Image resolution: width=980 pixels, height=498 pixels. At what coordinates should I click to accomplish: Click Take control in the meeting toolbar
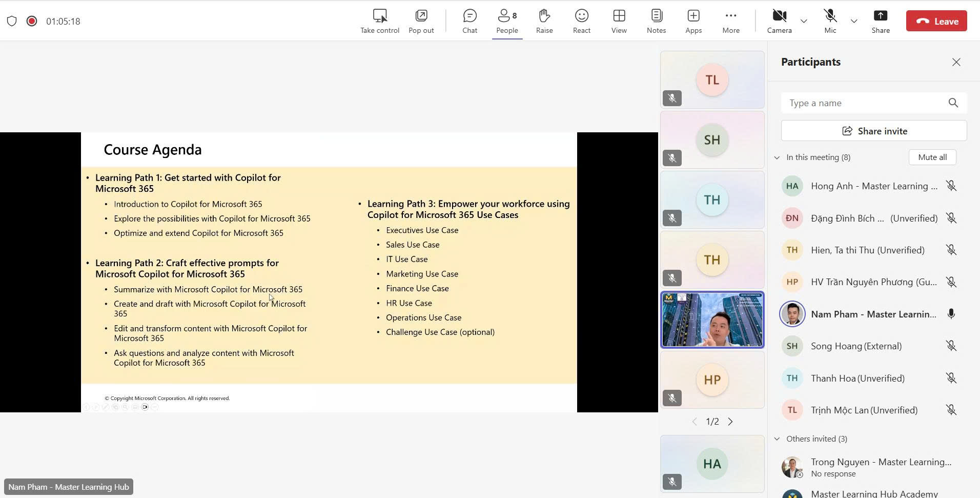[x=380, y=21]
